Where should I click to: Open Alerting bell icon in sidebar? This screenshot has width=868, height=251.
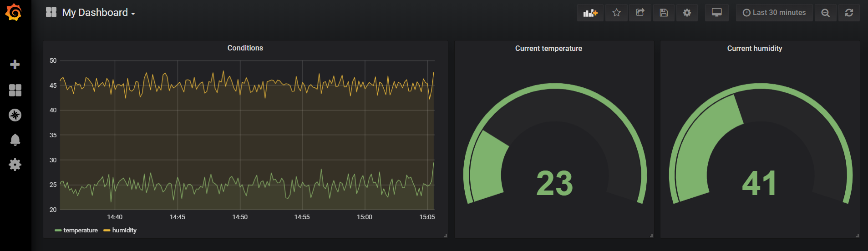15,140
